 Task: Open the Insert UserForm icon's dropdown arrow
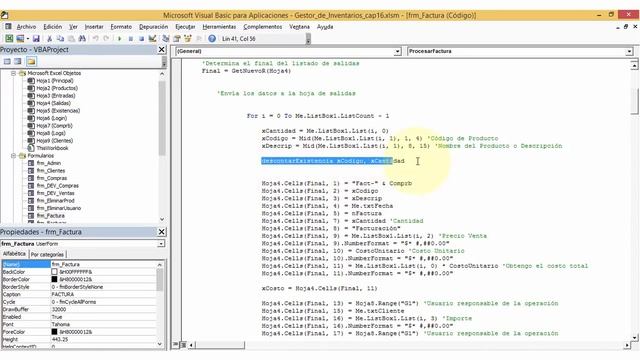pyautogui.click(x=27, y=38)
